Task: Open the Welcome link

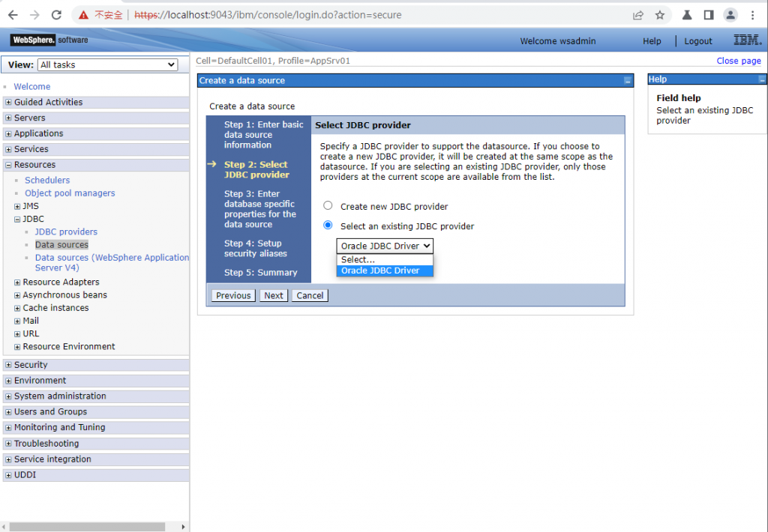Action: (31, 87)
